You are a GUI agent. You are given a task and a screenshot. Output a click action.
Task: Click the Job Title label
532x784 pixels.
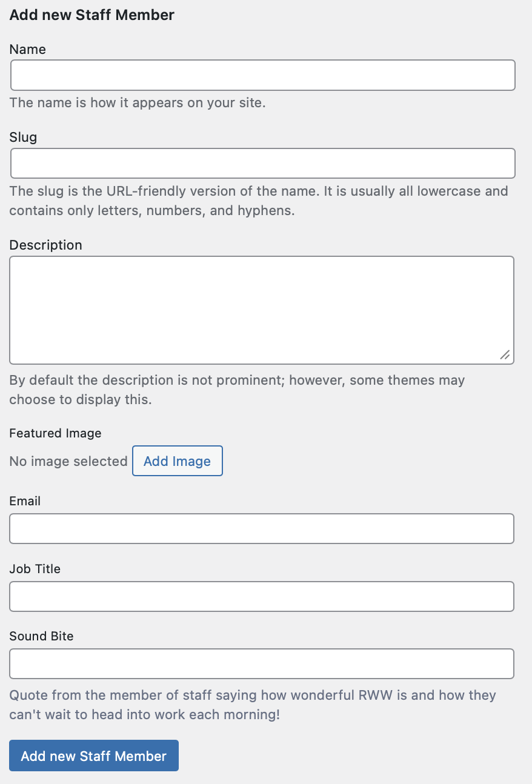(x=35, y=569)
